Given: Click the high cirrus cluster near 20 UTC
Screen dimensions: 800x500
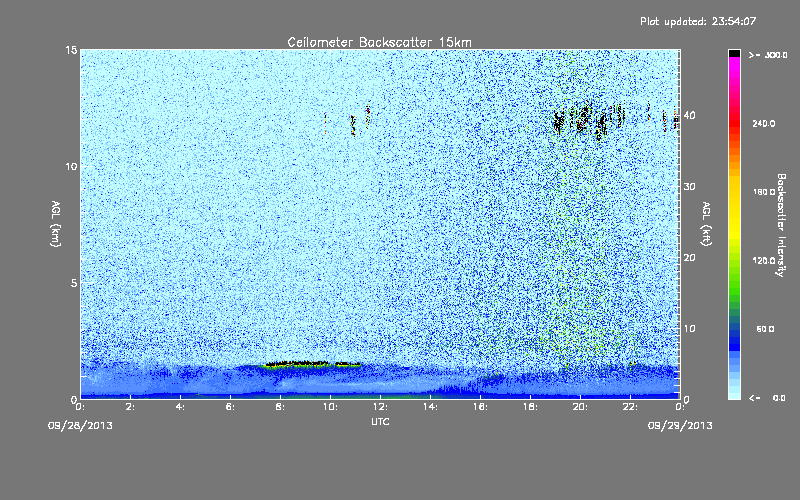Looking at the screenshot, I should click(x=589, y=120).
